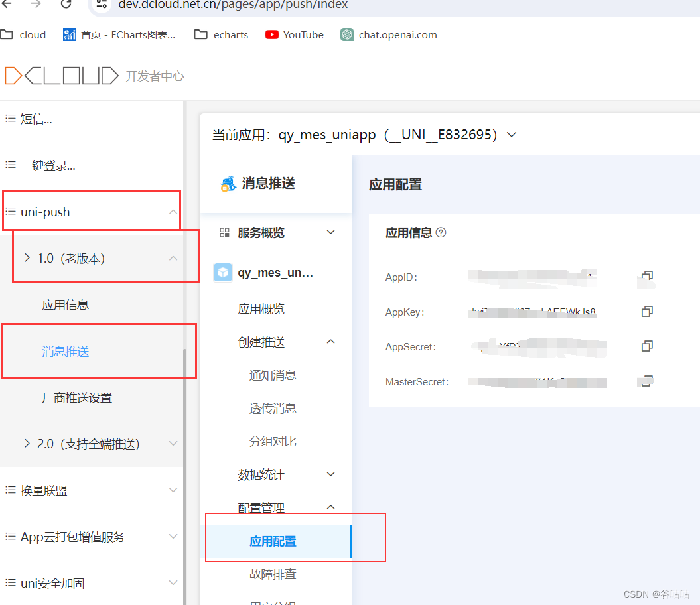The width and height of the screenshot is (700, 605).
Task: Click the browser back arrow
Action: tap(7, 4)
